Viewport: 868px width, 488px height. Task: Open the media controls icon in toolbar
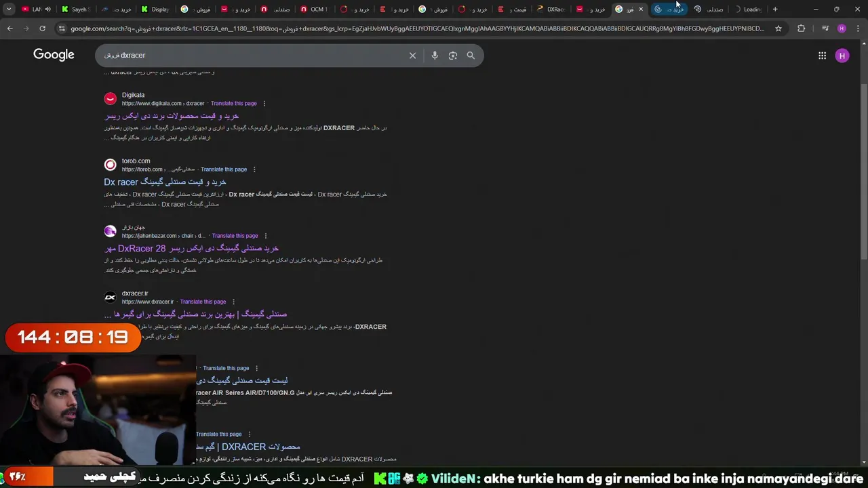coord(825,28)
